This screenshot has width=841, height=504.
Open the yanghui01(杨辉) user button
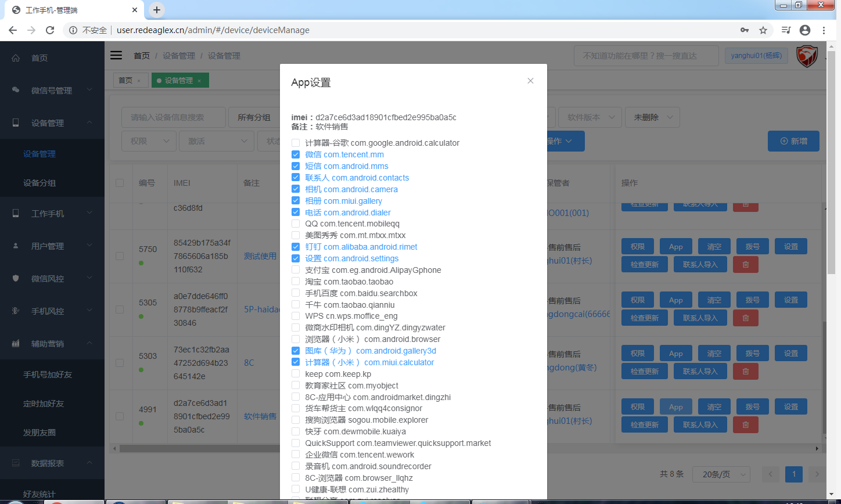click(757, 56)
